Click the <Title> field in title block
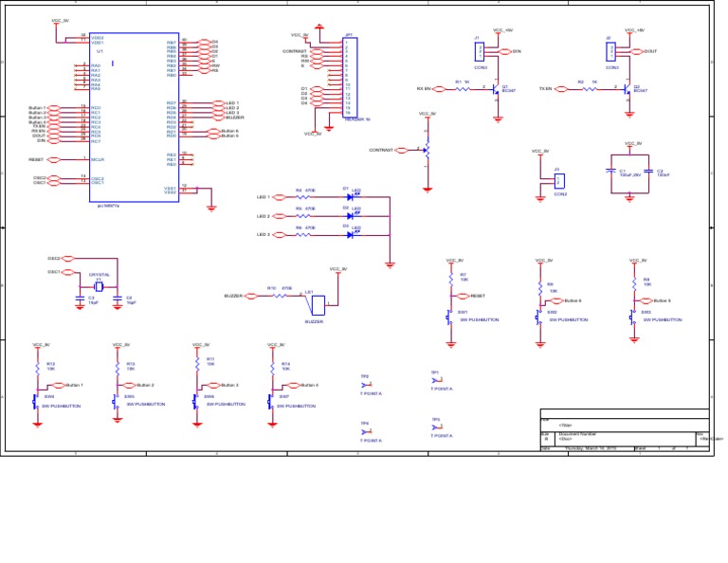The image size is (728, 563). click(x=566, y=426)
